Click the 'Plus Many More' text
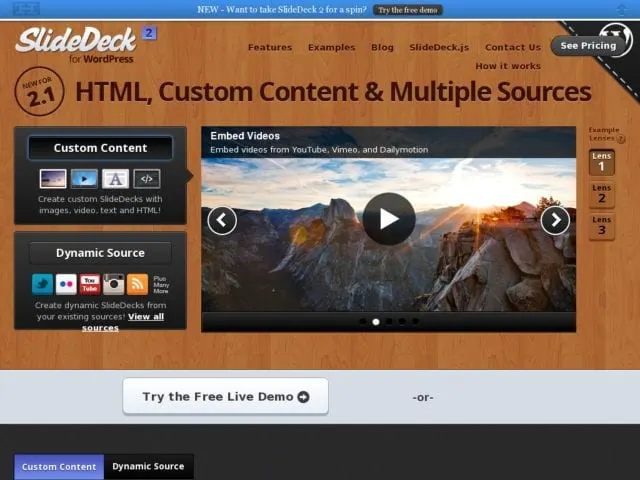The height and width of the screenshot is (480, 640). tap(161, 284)
